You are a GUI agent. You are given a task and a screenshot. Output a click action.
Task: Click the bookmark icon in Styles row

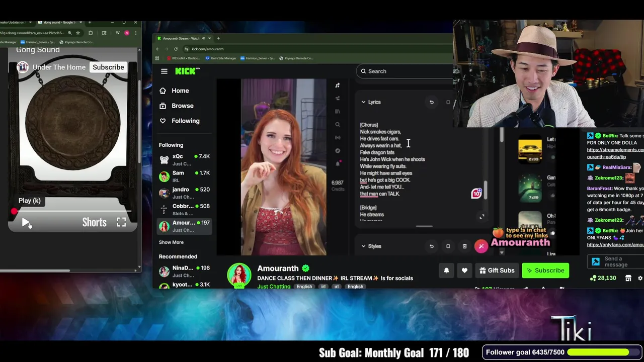(x=448, y=246)
